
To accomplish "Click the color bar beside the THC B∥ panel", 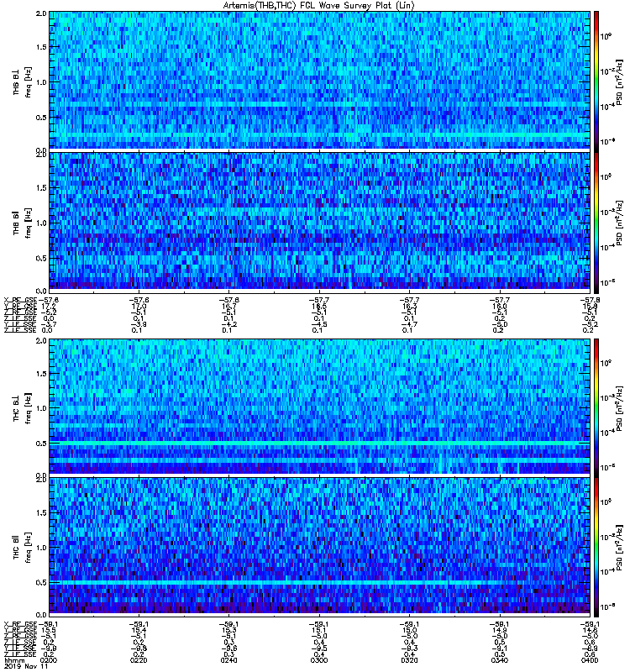I will coord(596,547).
